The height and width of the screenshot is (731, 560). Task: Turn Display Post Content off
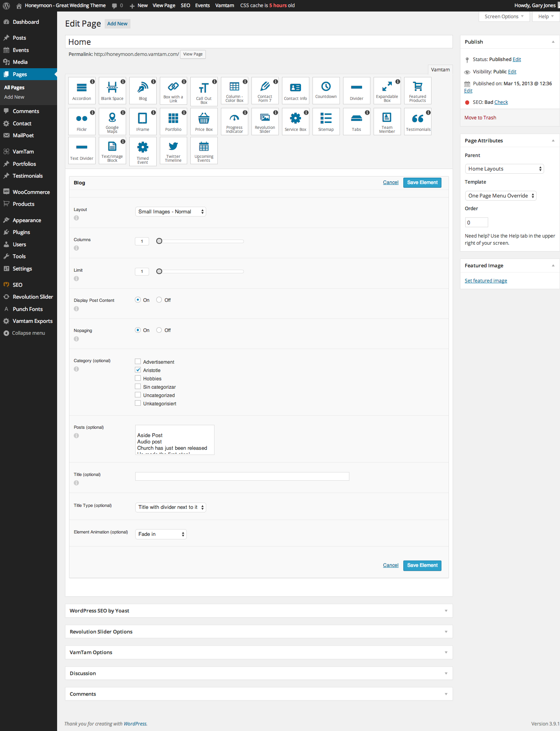(x=159, y=300)
